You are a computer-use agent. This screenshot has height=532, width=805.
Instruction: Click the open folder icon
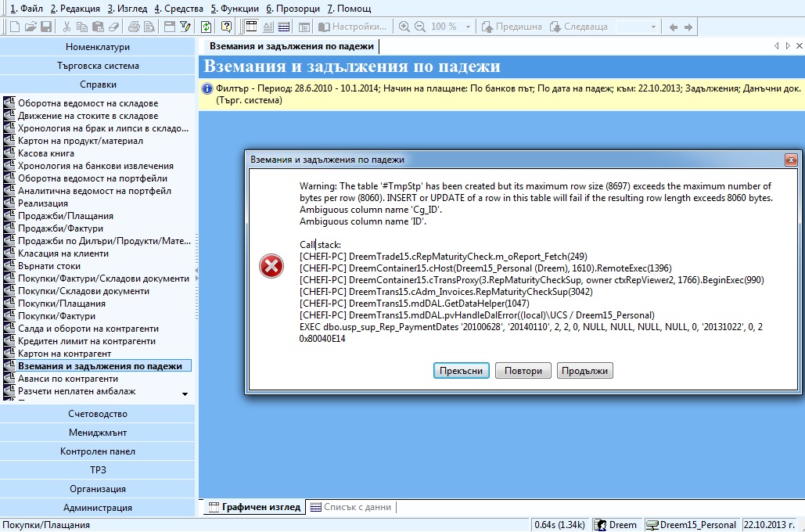coord(31,27)
